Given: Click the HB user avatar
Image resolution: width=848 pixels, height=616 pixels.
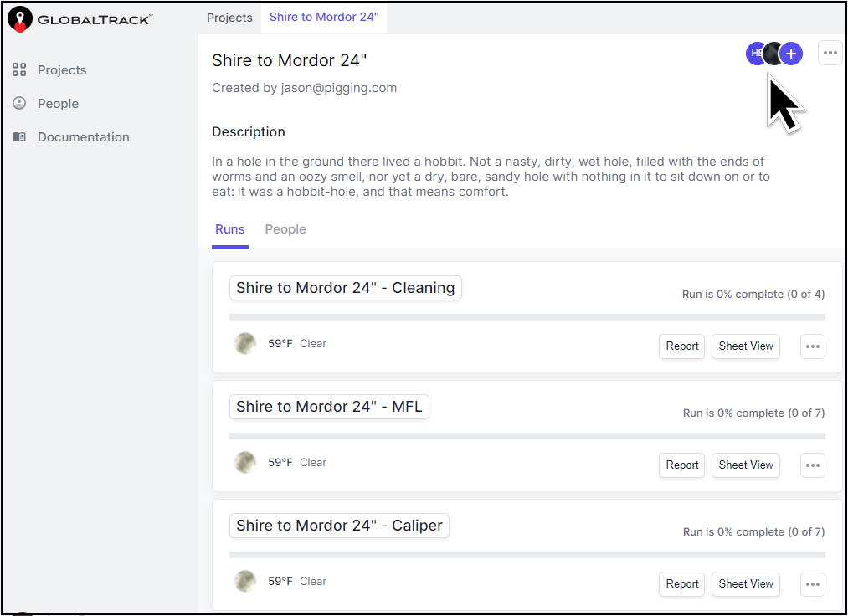Looking at the screenshot, I should pyautogui.click(x=756, y=53).
